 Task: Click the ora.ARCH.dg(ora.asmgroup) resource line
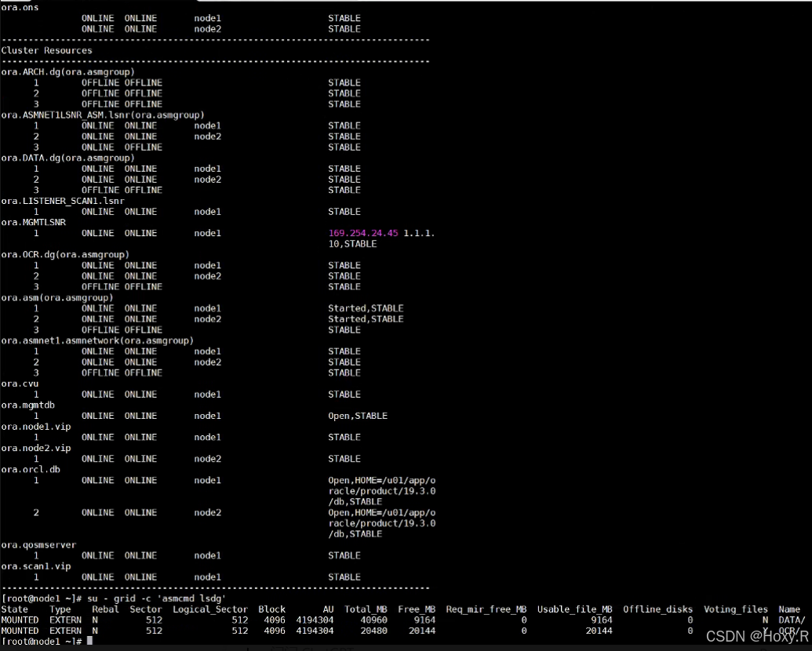point(67,72)
